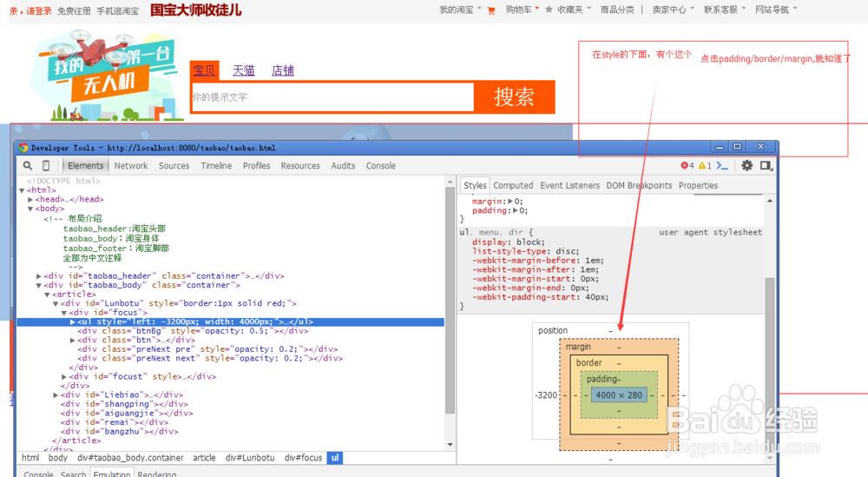Click the red error count icon
Image resolution: width=868 pixels, height=477 pixels.
(x=684, y=165)
